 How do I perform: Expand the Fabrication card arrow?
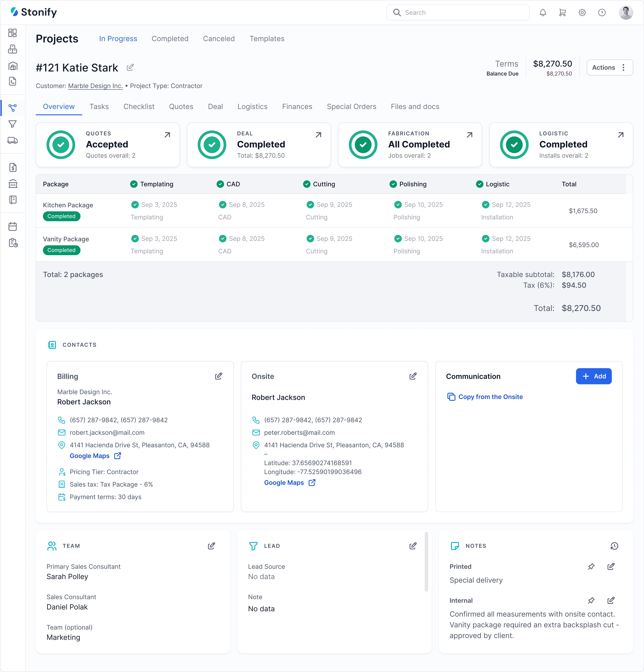coord(469,135)
